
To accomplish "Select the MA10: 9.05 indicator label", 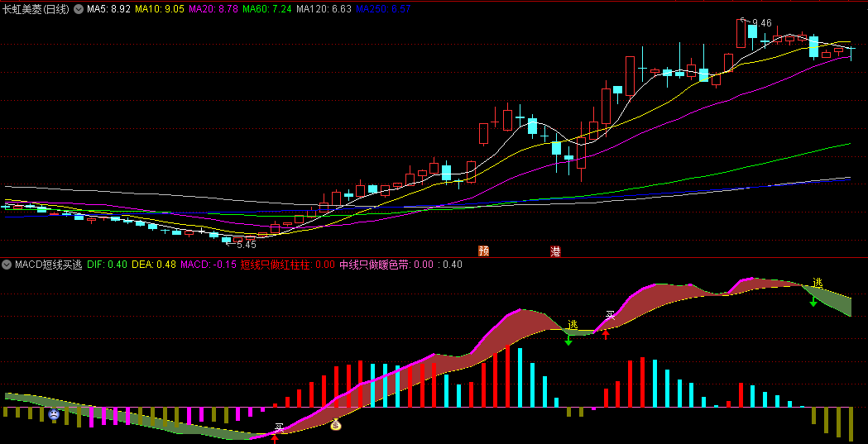I will [160, 9].
